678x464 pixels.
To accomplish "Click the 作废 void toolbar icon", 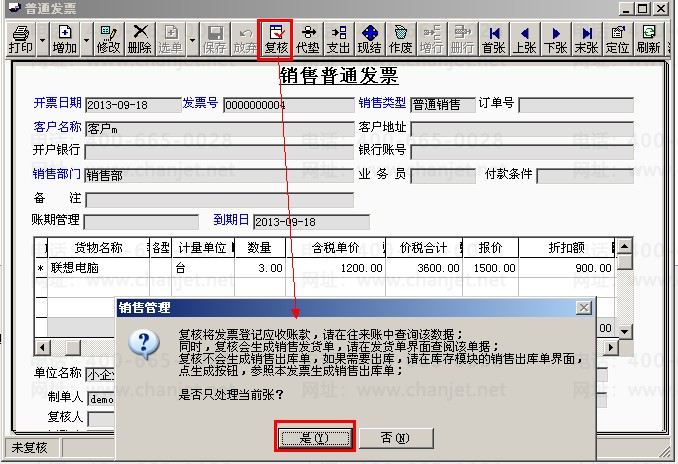I will (401, 39).
